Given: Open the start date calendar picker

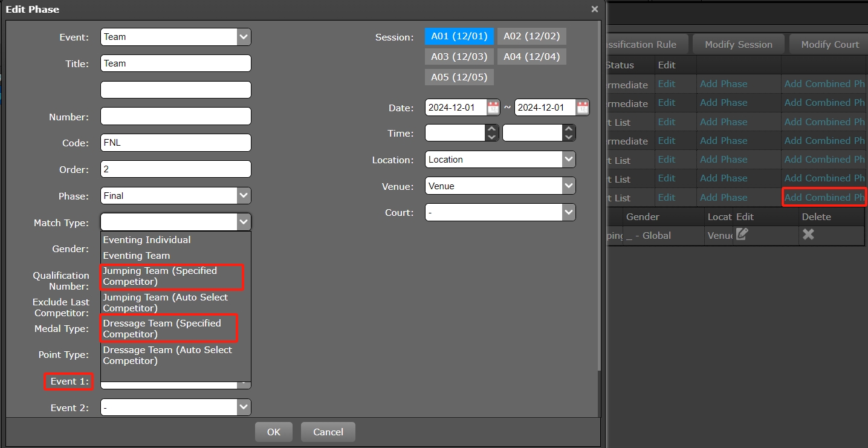Looking at the screenshot, I should point(493,108).
